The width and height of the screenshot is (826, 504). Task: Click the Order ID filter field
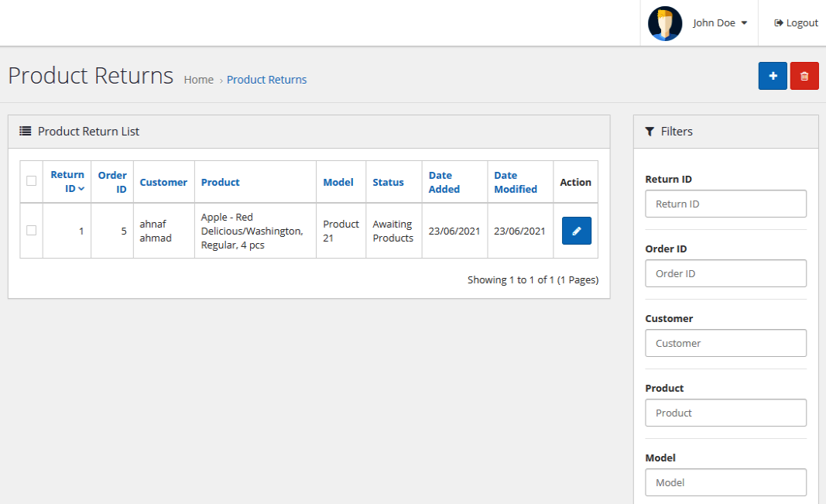(725, 273)
